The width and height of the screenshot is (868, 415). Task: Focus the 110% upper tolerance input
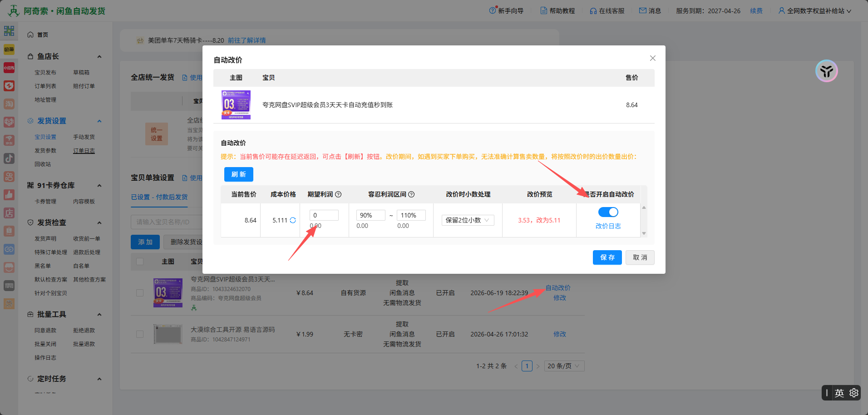pos(411,215)
